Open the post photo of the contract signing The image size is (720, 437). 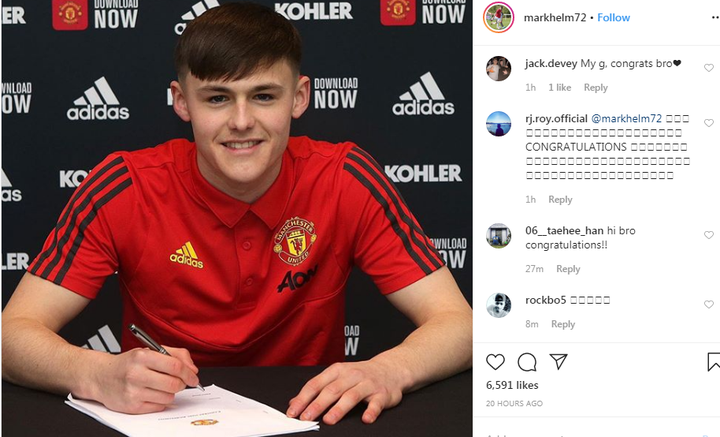tap(236, 218)
